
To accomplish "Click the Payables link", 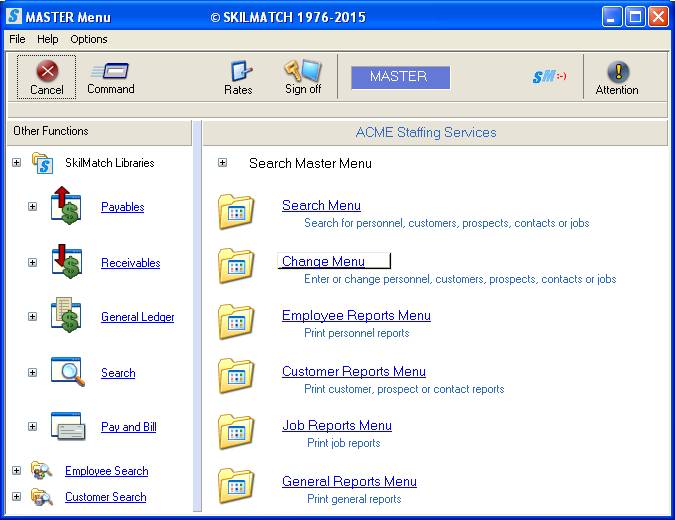I will (123, 207).
